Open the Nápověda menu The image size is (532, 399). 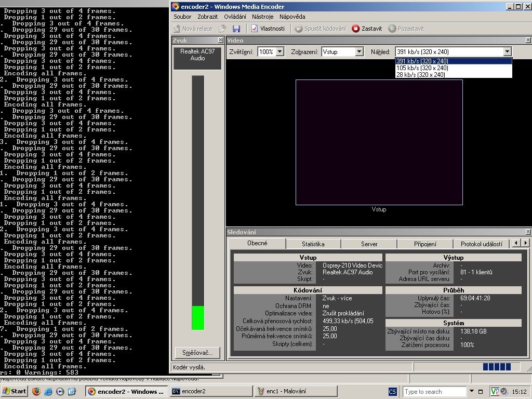click(x=292, y=17)
